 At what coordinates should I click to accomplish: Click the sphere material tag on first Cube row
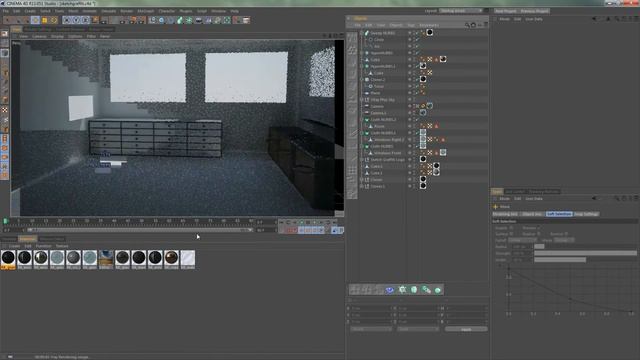[x=443, y=59]
